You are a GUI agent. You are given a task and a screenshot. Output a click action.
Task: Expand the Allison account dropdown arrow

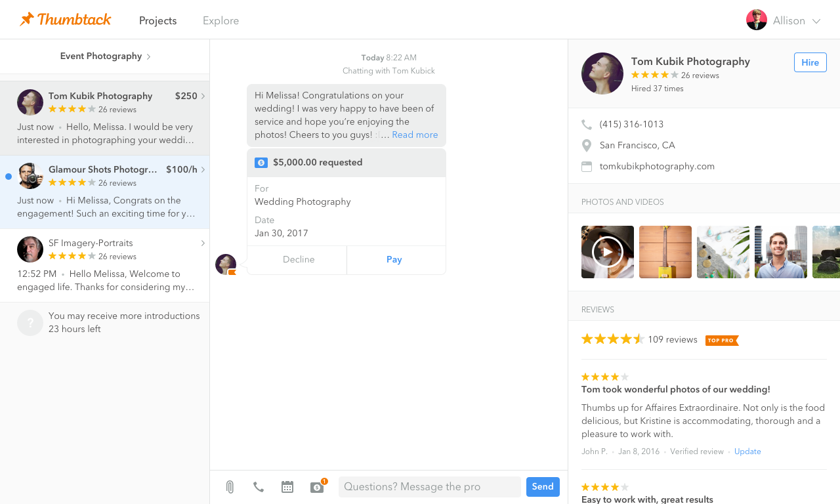click(x=816, y=21)
